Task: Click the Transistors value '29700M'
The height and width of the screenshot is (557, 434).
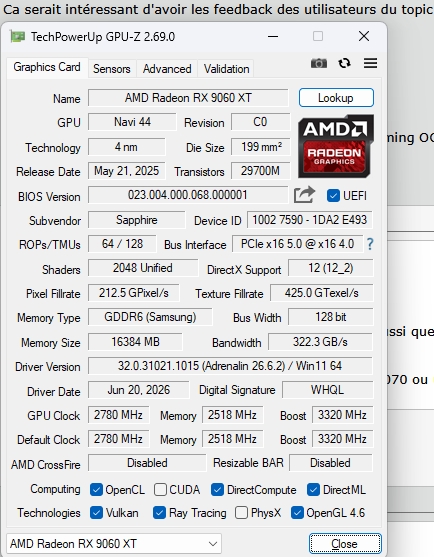Action: pyautogui.click(x=260, y=171)
